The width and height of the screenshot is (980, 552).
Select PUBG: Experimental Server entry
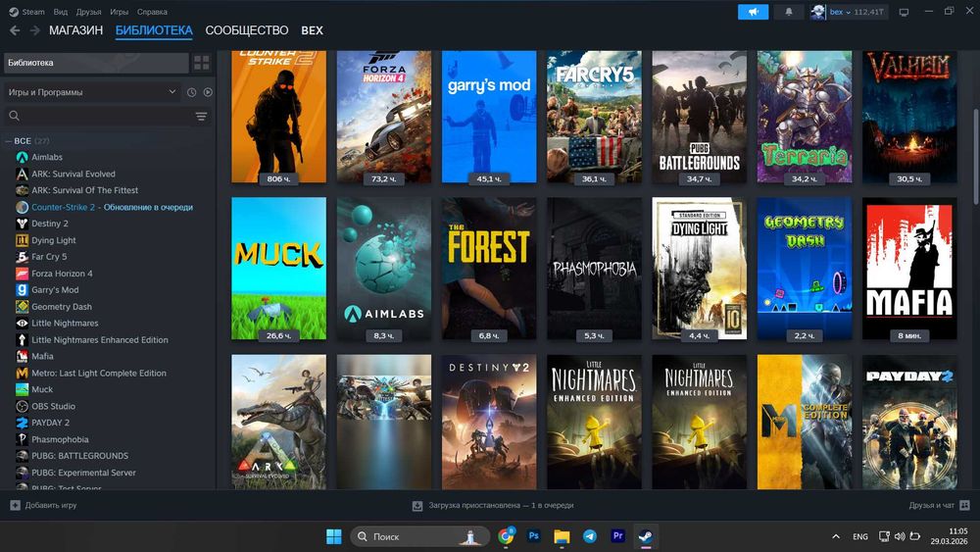[x=83, y=473]
